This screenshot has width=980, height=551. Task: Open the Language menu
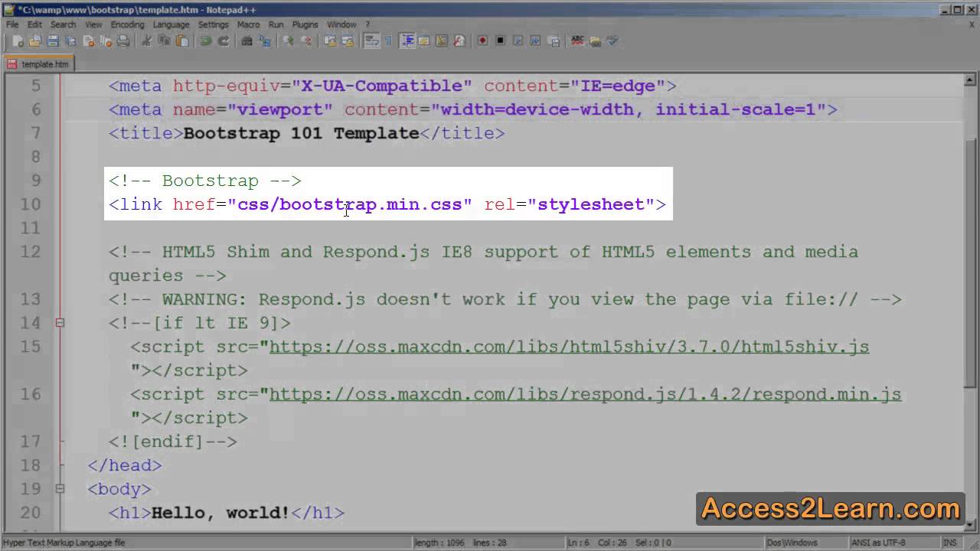[x=171, y=24]
